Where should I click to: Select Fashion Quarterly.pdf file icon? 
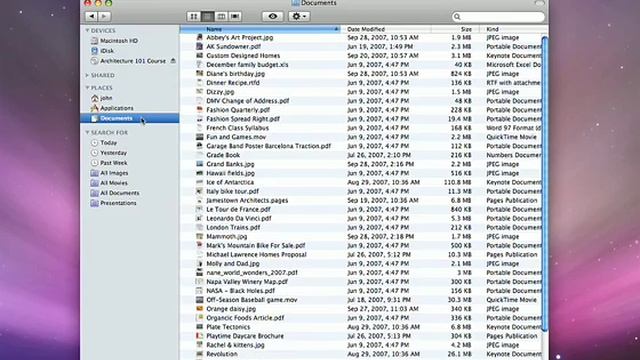click(200, 110)
